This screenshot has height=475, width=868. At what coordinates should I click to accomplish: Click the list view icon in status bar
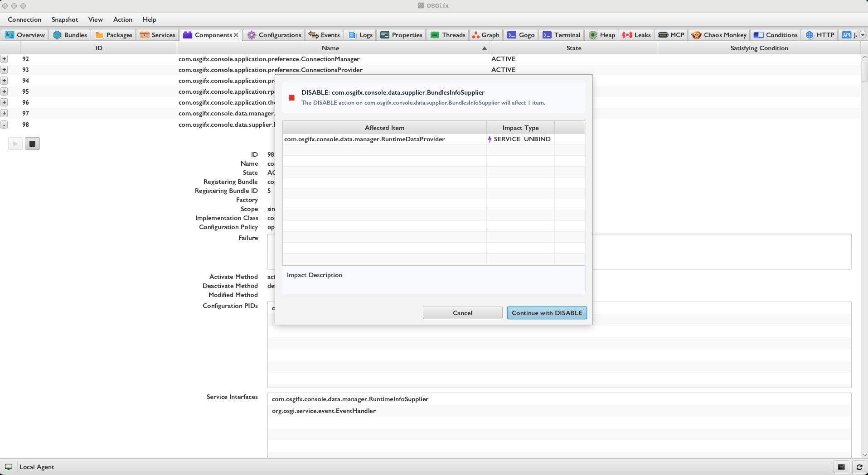click(841, 467)
